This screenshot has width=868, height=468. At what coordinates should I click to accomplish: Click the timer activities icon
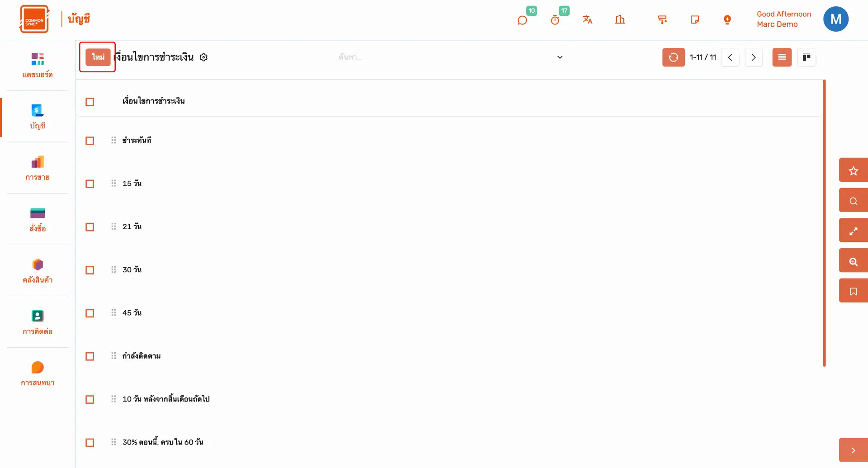tap(555, 20)
